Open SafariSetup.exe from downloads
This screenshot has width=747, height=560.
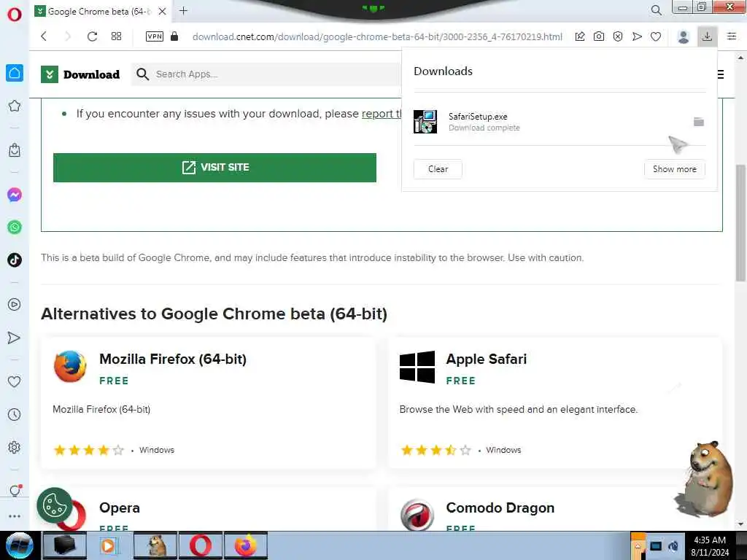pyautogui.click(x=478, y=117)
